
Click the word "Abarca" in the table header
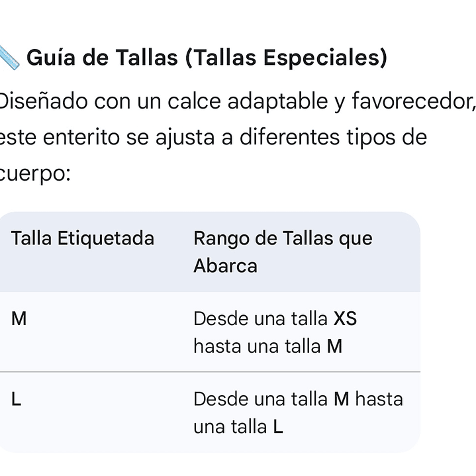click(x=225, y=265)
